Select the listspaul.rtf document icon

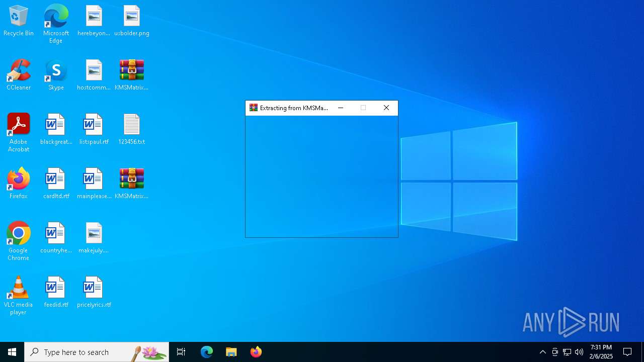94,129
